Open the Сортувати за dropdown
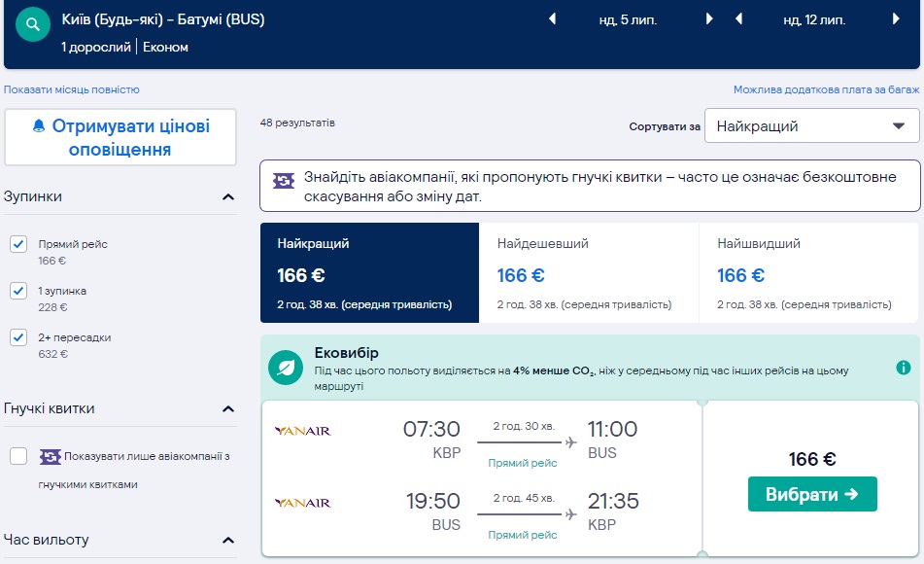The width and height of the screenshot is (924, 564). click(811, 126)
